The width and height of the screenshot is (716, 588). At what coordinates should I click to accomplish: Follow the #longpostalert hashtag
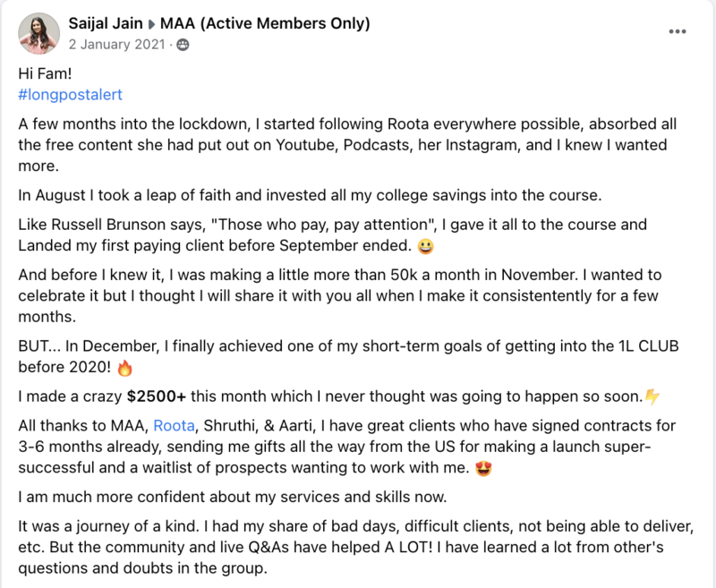pos(71,95)
